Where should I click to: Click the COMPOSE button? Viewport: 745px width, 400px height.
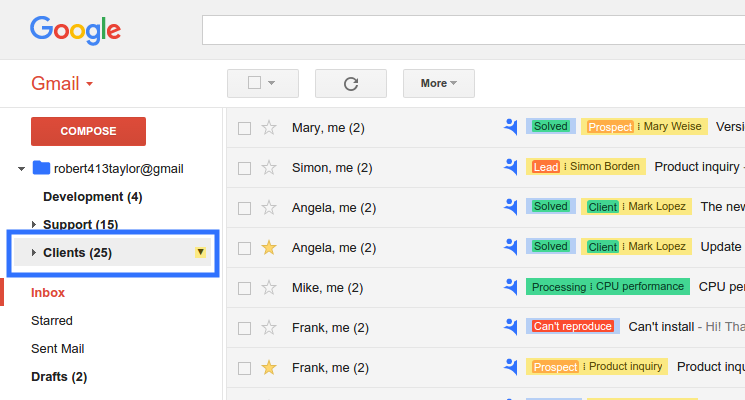(x=88, y=131)
